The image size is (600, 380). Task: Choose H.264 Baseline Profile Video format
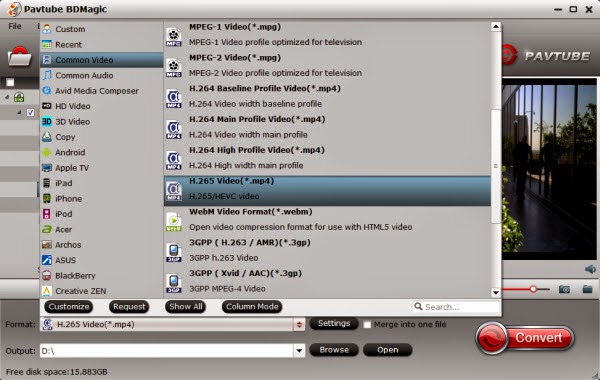click(x=327, y=96)
